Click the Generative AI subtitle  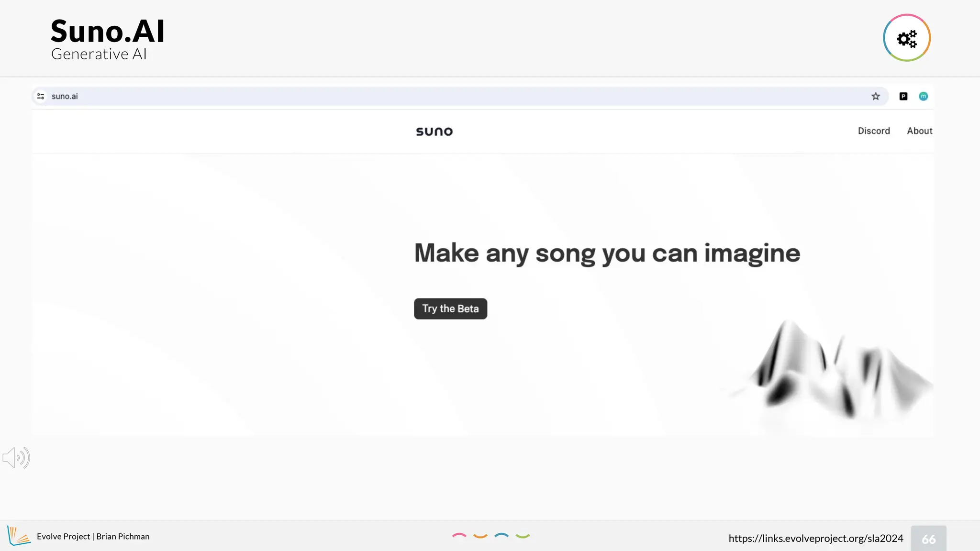pyautogui.click(x=99, y=54)
